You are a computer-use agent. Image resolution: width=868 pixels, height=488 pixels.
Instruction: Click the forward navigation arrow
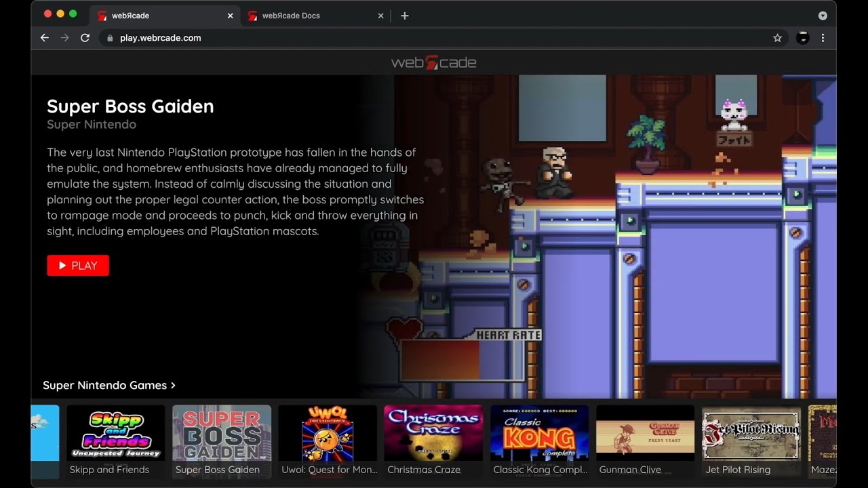pyautogui.click(x=64, y=38)
